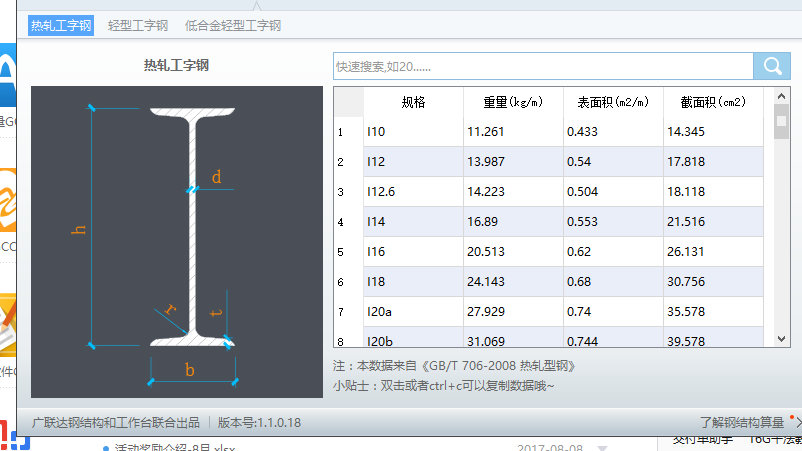Open 了解钢结构算量 link
Viewport: 802px width, 451px height.
click(x=742, y=422)
